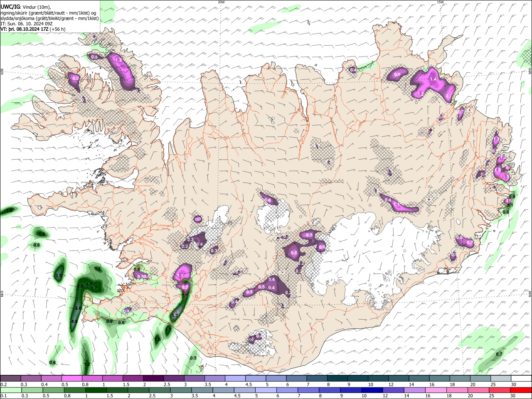Click the '0.1' label in the bottom legend row
532x399 pixels.
click(4, 396)
